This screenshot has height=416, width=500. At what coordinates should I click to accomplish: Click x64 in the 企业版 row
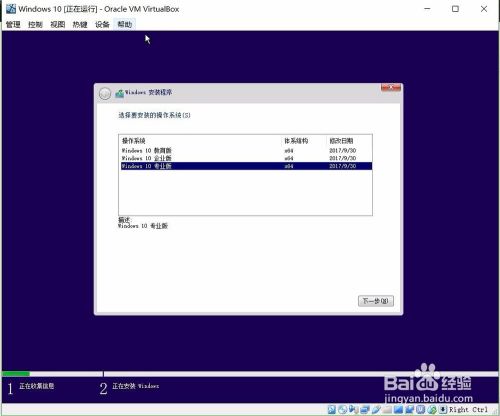[x=289, y=158]
